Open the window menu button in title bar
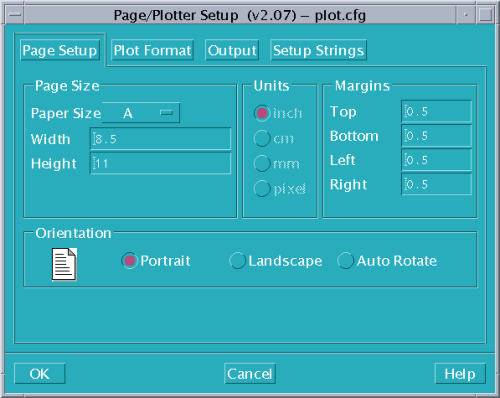This screenshot has height=398, width=500. (14, 15)
